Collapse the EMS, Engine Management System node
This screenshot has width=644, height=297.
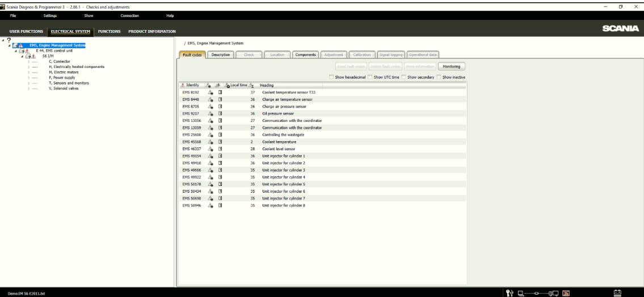point(9,45)
